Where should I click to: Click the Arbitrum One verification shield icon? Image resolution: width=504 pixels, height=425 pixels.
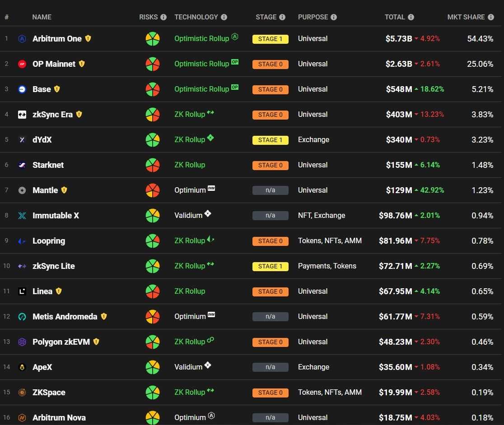[x=88, y=38]
